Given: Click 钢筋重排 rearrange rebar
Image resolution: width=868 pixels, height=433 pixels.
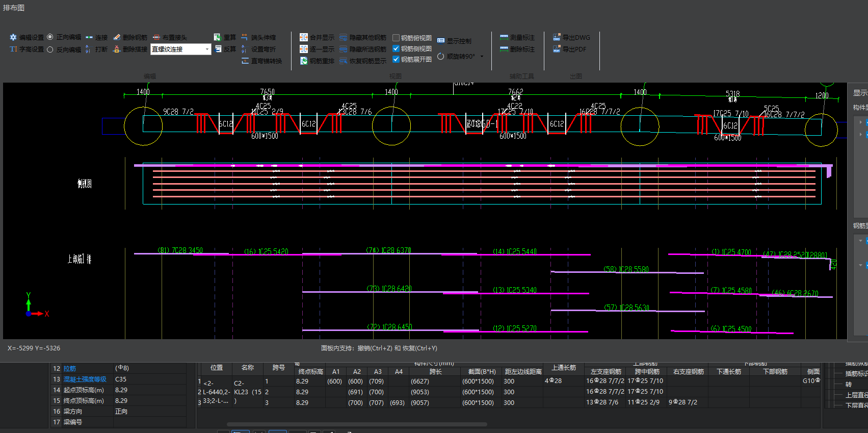Looking at the screenshot, I should (x=317, y=61).
